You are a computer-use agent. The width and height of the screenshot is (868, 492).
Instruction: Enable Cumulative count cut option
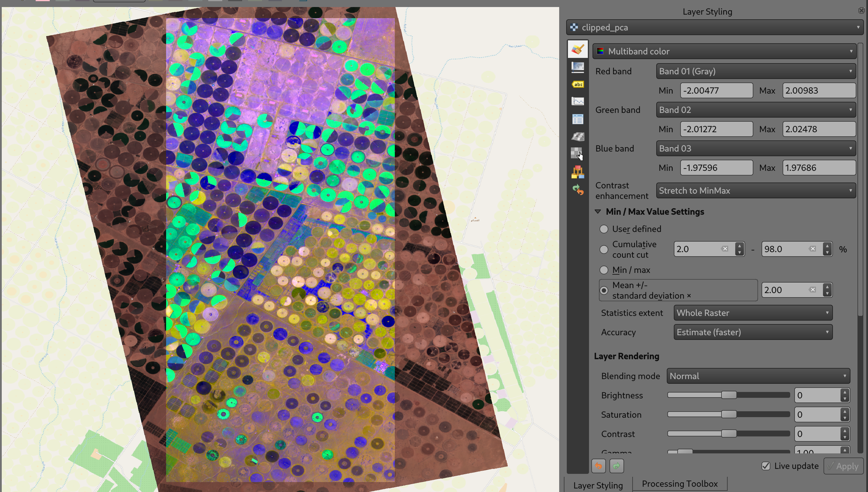[604, 250]
